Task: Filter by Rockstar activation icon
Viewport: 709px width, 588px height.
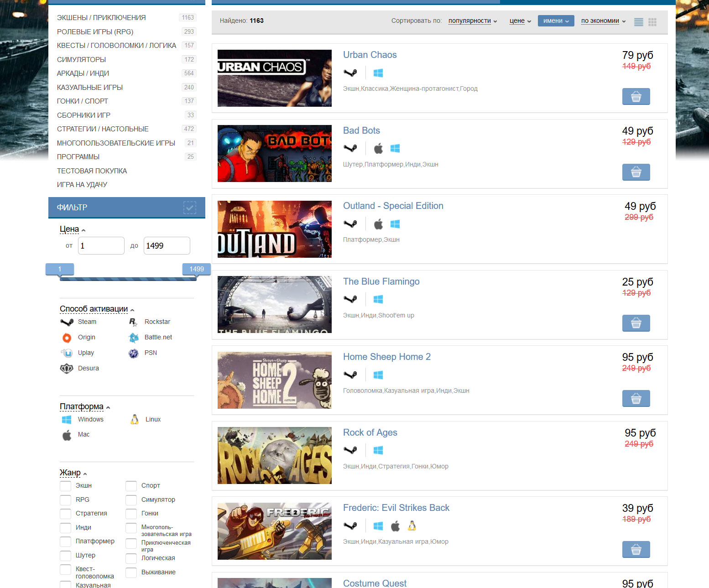Action: tap(133, 322)
